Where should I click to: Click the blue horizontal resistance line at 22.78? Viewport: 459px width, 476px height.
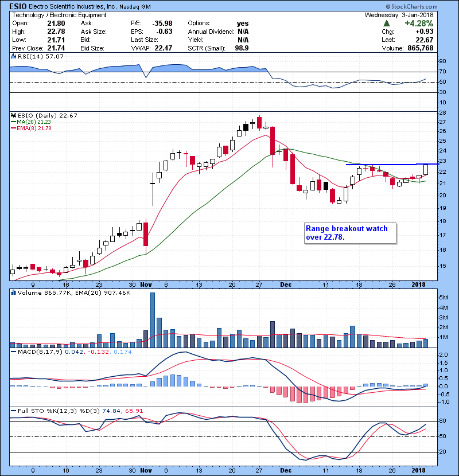(x=392, y=164)
